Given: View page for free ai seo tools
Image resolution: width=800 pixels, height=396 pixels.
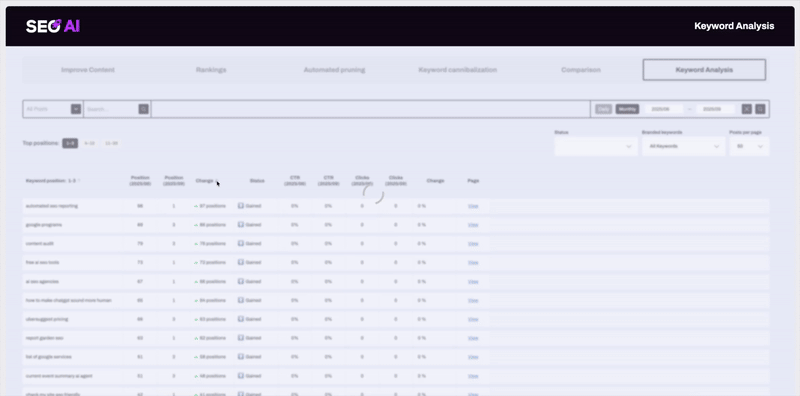Looking at the screenshot, I should 473,263.
